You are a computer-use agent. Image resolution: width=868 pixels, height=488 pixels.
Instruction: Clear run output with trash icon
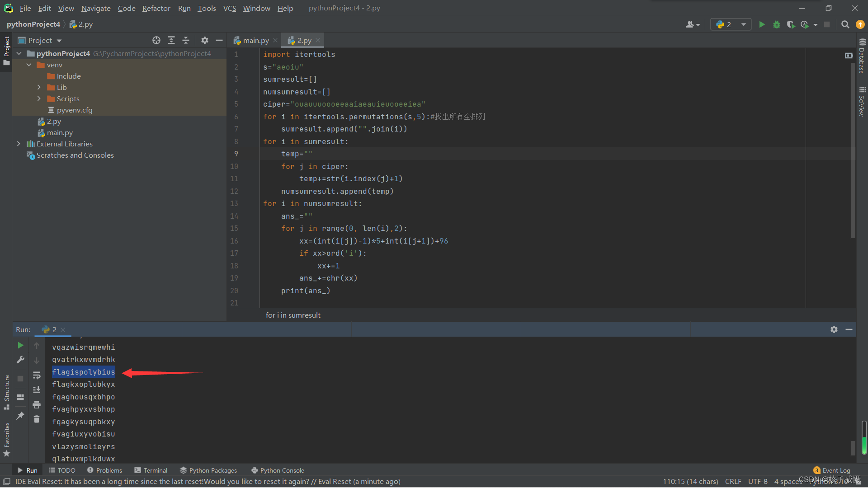point(37,419)
